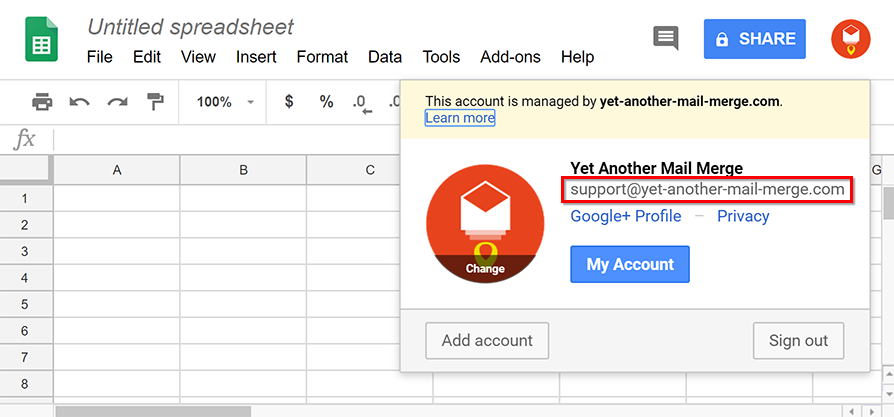The width and height of the screenshot is (894, 417).
Task: Format as percent with % icon
Action: (326, 102)
